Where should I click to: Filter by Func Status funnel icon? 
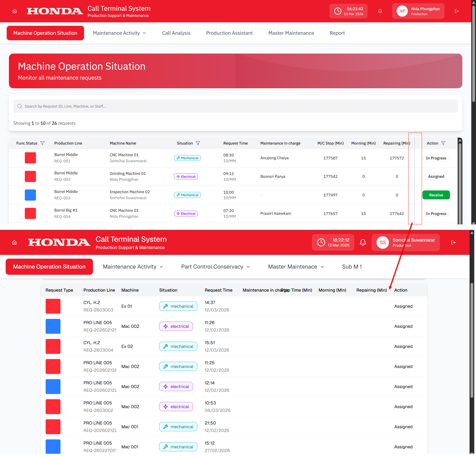(42, 143)
